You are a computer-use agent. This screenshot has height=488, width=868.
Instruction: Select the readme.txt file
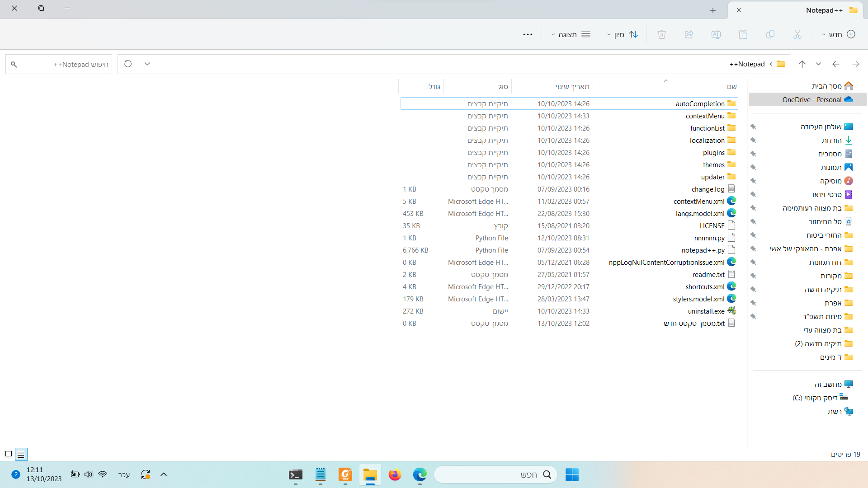pos(569,274)
